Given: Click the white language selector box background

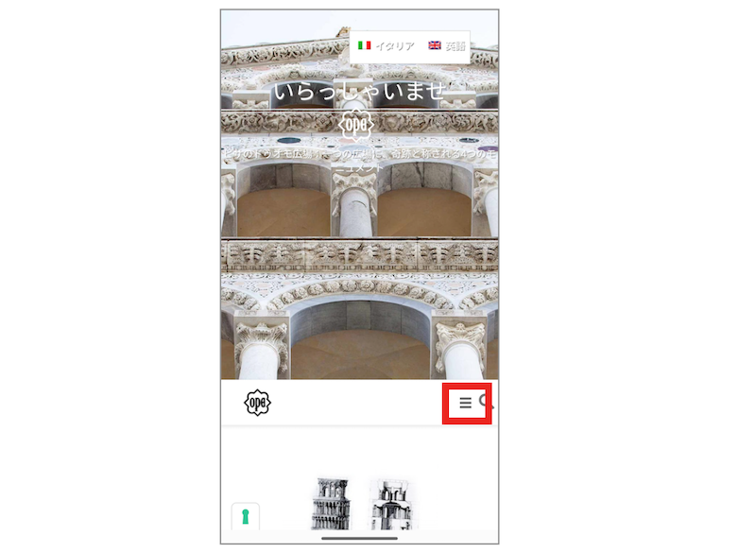Looking at the screenshot, I should pos(410,46).
